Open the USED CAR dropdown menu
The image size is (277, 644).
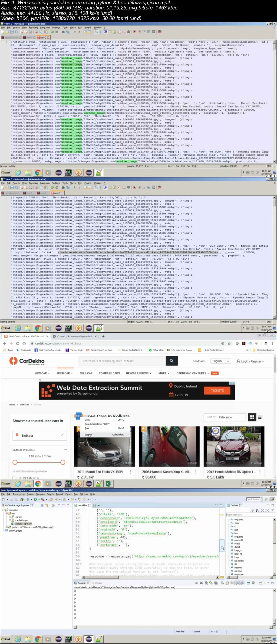pos(65,373)
